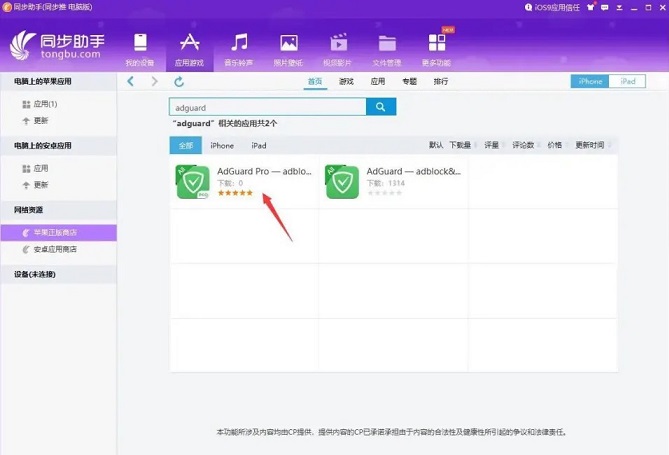Viewport: 669px width, 455px height.
Task: Click the magnifier search button
Action: coord(381,107)
